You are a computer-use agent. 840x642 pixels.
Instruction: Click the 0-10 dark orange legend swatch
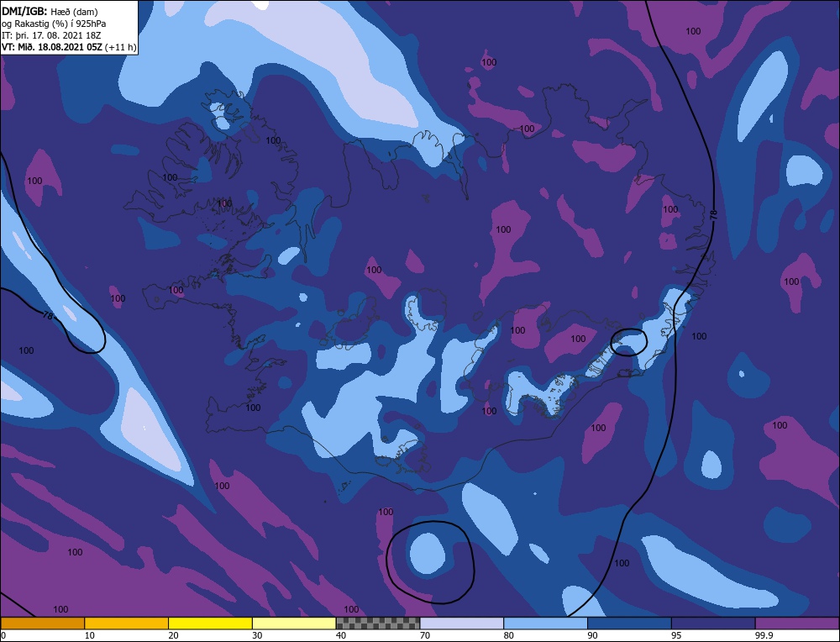[x=42, y=624]
